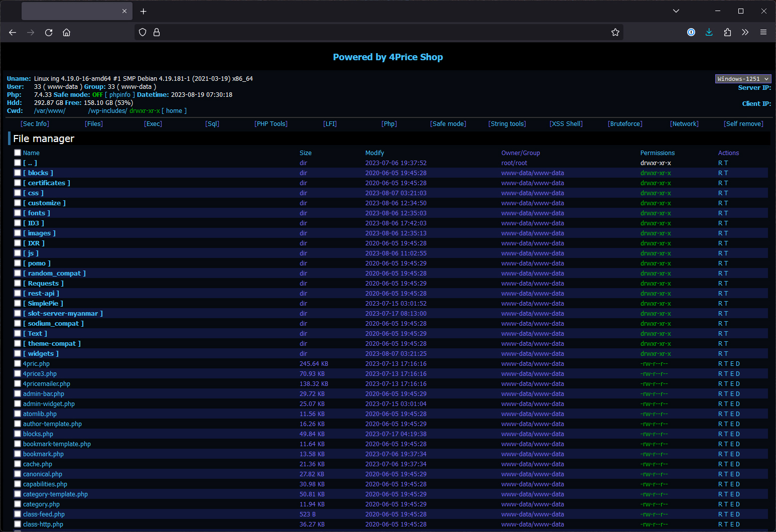The height and width of the screenshot is (532, 776).
Task: Open the browser hamburger application menu
Action: (763, 32)
